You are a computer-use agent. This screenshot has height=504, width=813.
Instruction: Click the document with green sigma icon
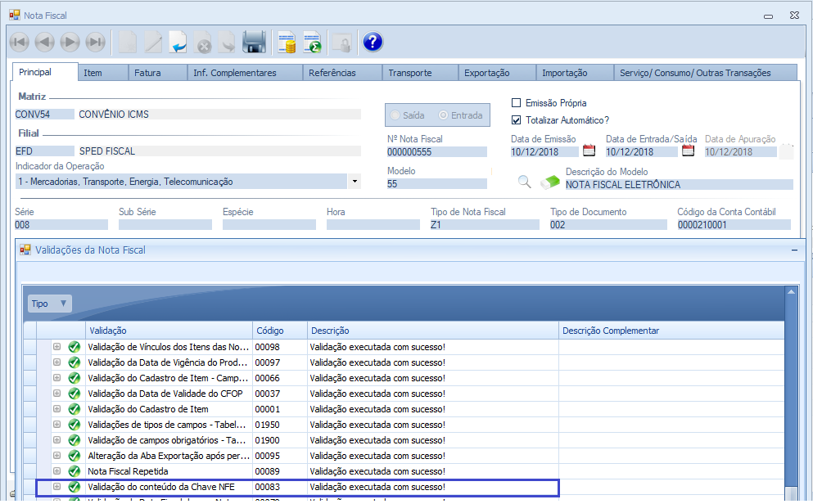(312, 42)
